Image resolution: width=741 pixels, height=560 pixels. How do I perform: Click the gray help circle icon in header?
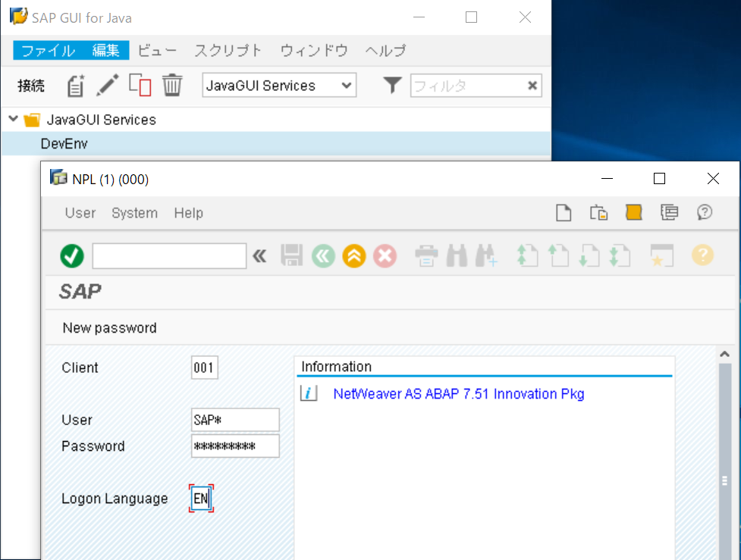pos(704,212)
